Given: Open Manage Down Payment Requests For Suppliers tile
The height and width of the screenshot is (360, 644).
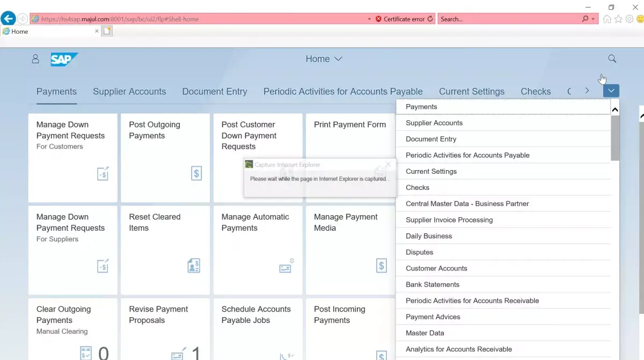Looking at the screenshot, I should 73,250.
